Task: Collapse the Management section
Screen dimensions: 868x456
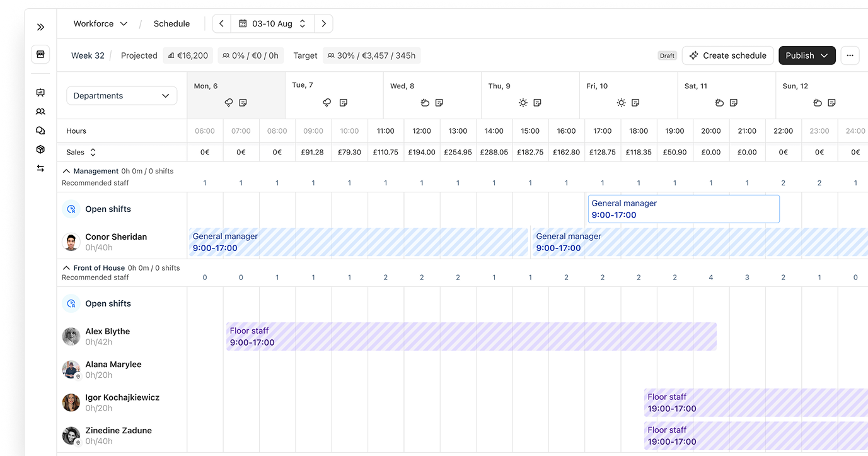Action: pos(66,171)
